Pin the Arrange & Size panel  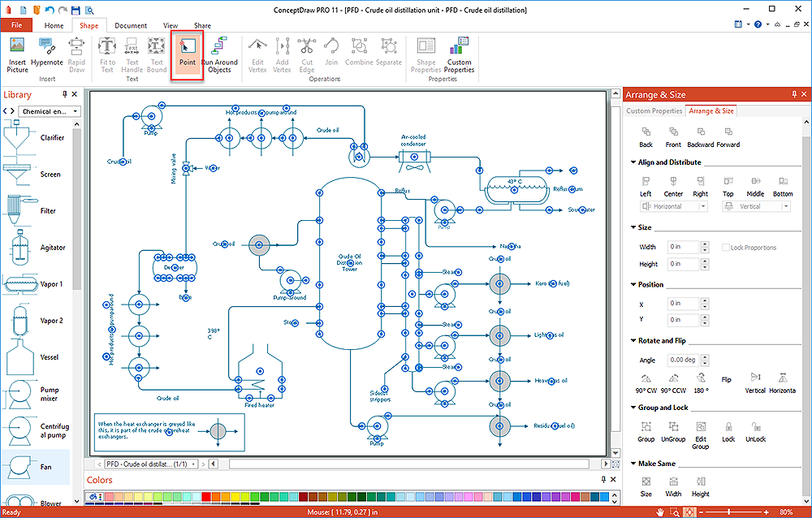pyautogui.click(x=793, y=95)
